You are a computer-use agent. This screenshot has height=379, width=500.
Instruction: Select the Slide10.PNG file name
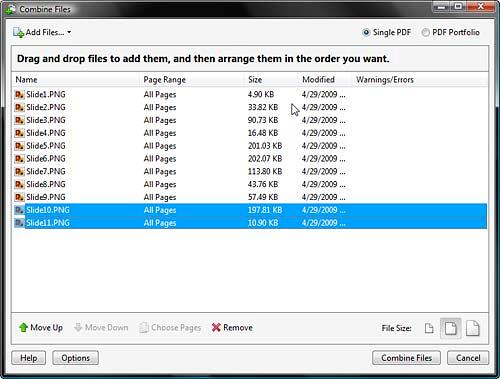click(48, 210)
